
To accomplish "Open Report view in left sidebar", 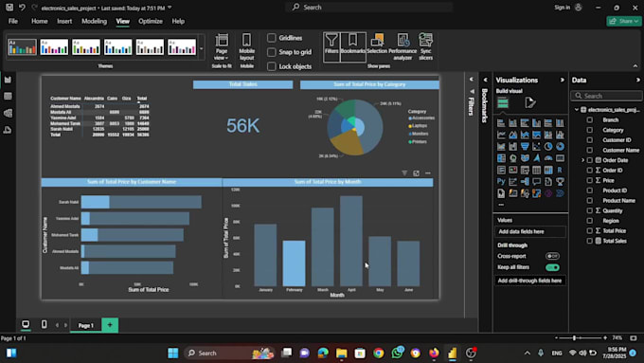I will [8, 80].
